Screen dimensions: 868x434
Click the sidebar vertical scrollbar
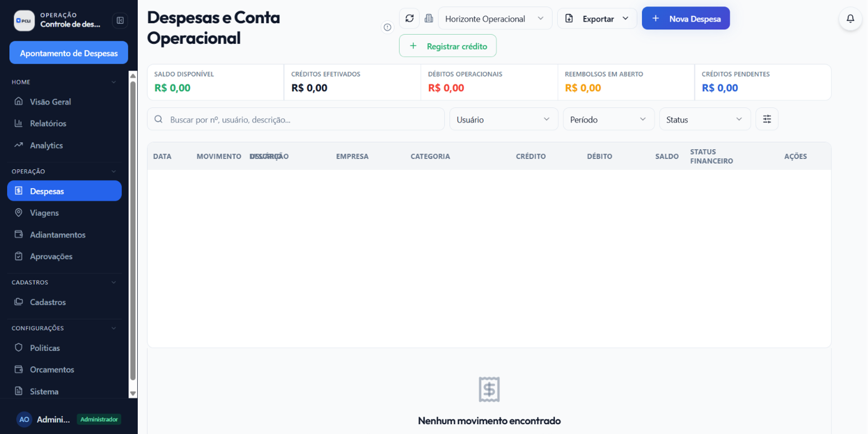pyautogui.click(x=133, y=231)
